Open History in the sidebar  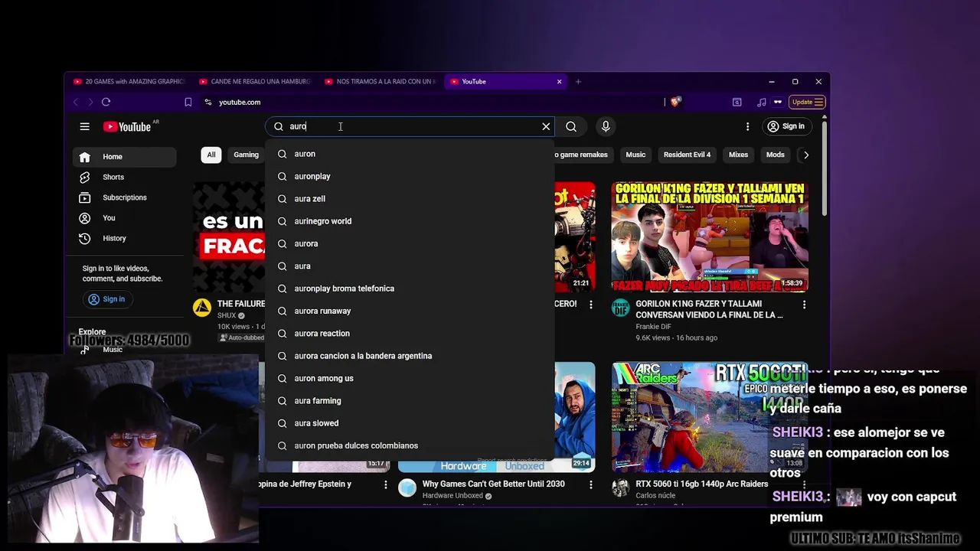125,238
